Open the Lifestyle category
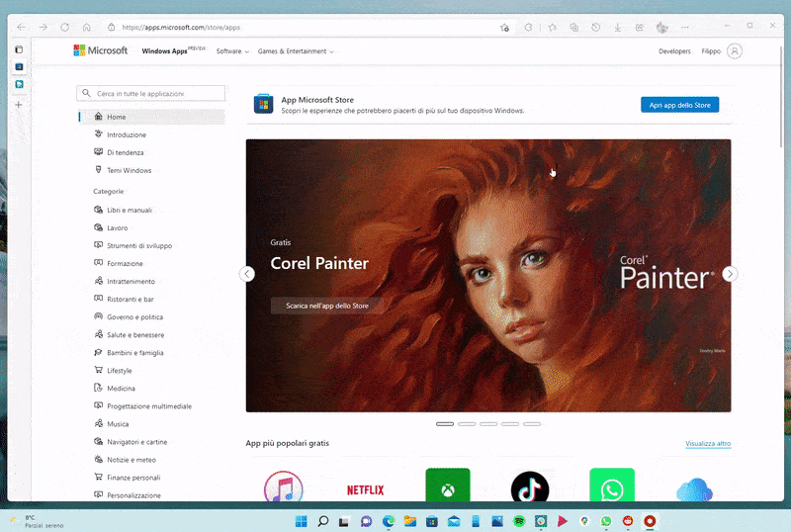 point(113,371)
